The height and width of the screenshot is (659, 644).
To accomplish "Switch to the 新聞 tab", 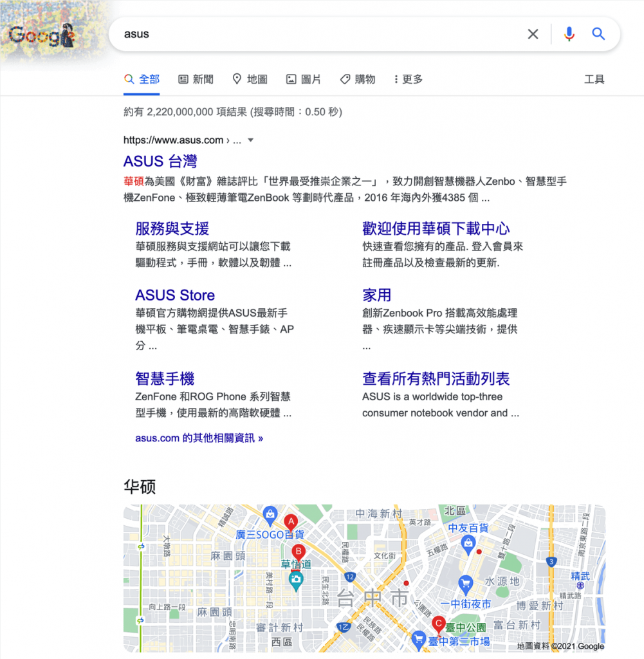I will pos(196,79).
